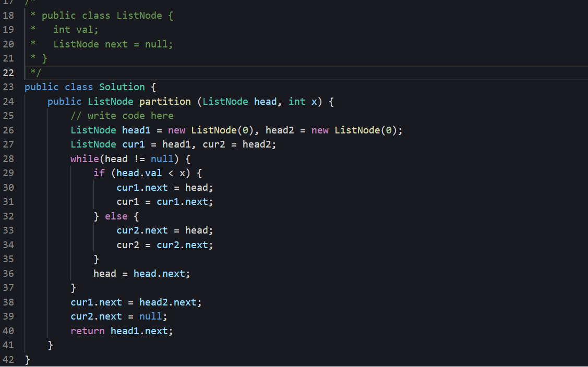Viewport: 588px width, 367px height.
Task: Click the "return head1.next;" statement
Action: [x=122, y=332]
